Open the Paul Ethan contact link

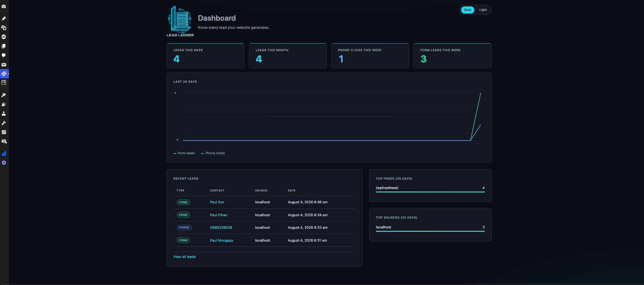219,215
